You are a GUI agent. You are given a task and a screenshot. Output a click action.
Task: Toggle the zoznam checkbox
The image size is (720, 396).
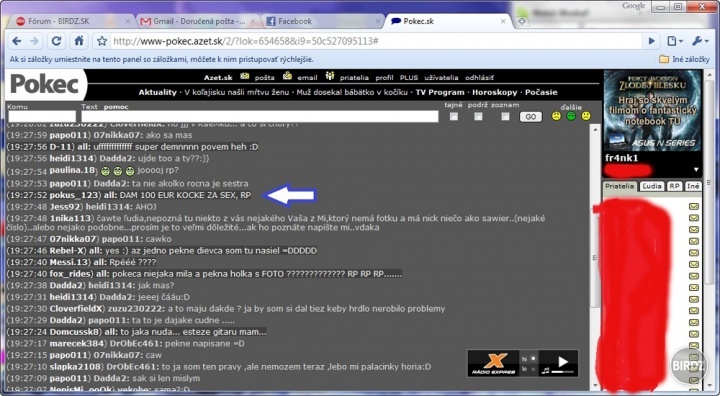[505, 116]
